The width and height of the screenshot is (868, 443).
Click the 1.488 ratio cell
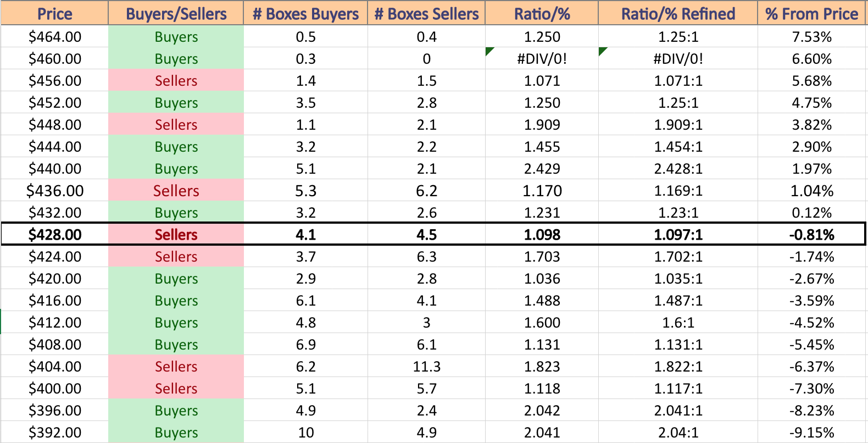coord(542,301)
